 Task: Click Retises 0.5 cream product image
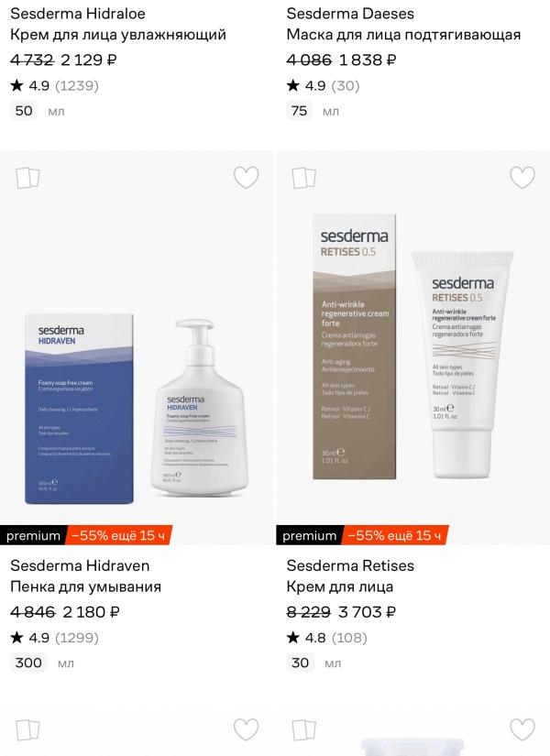coord(413,347)
